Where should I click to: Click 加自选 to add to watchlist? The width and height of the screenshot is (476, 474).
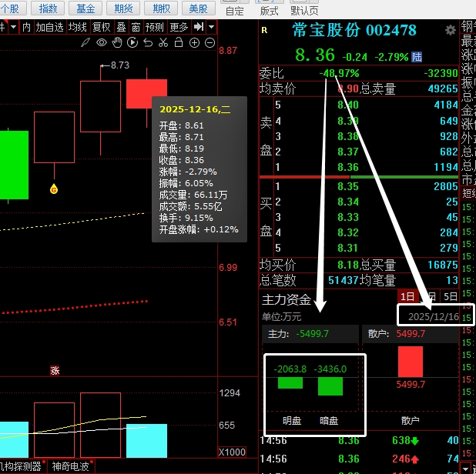[x=50, y=27]
